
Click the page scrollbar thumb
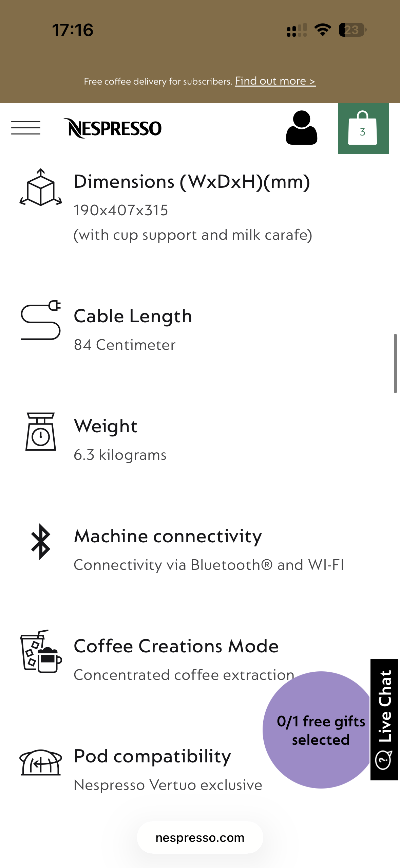395,363
